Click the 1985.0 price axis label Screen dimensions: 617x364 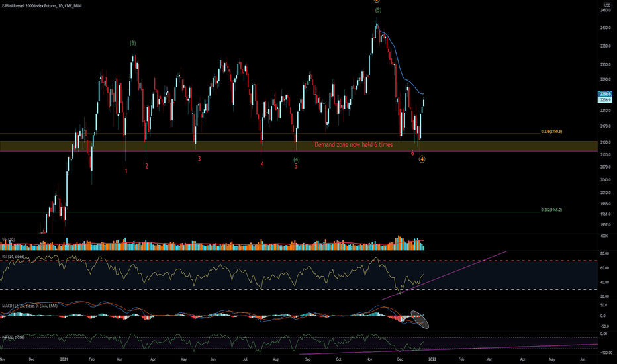(x=605, y=204)
